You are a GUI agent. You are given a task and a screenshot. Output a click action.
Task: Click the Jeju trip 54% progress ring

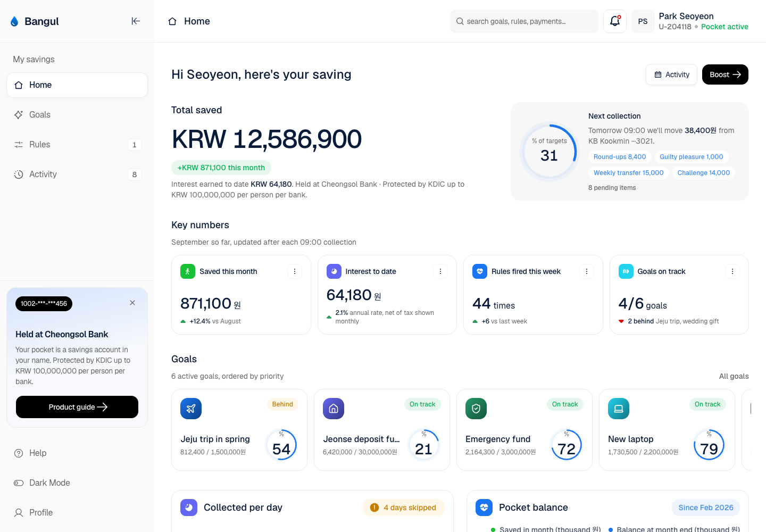point(281,445)
